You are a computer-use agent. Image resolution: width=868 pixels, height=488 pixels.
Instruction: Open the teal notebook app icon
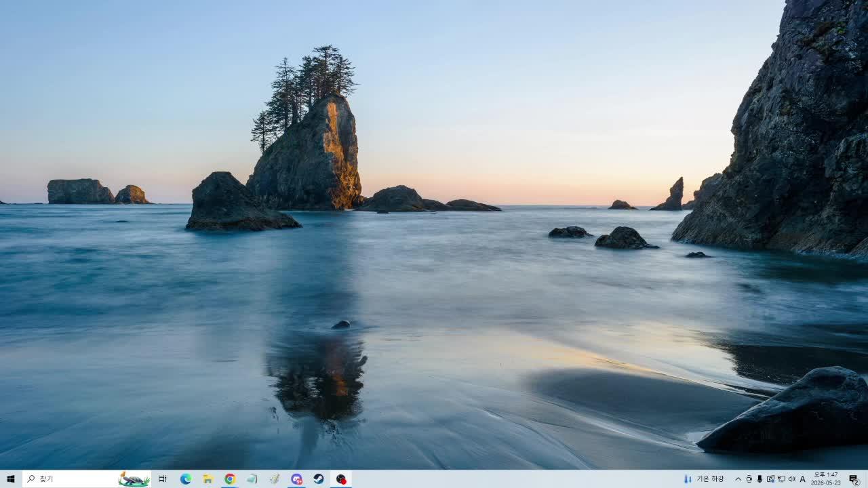coord(252,479)
